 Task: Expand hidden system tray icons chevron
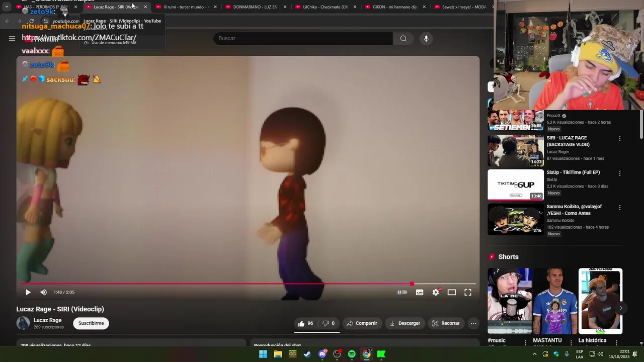534,354
